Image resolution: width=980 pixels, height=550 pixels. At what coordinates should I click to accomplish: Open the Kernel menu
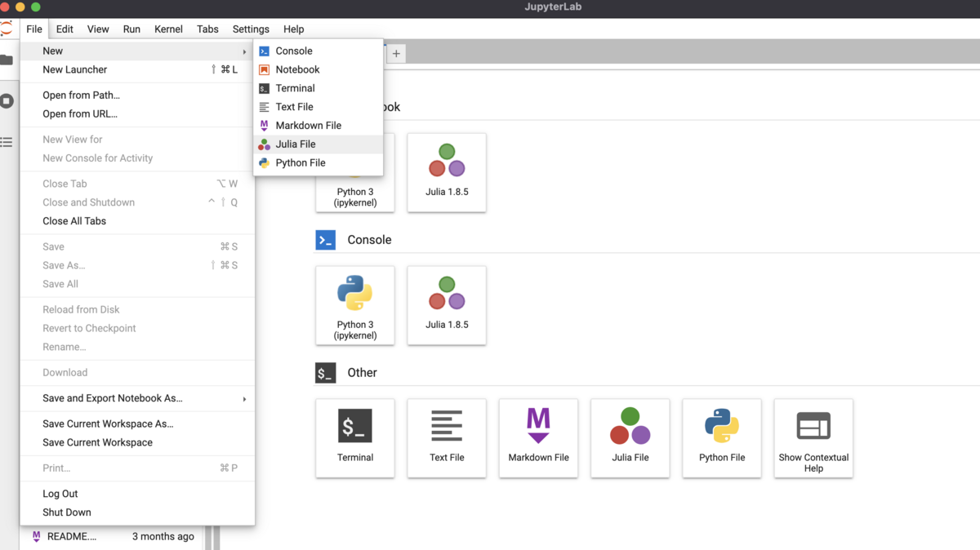tap(168, 29)
